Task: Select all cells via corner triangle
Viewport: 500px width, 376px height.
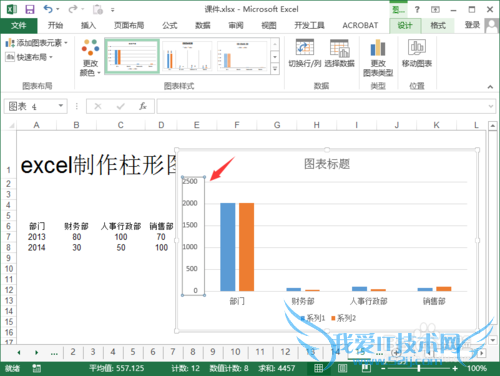Action: 11,125
